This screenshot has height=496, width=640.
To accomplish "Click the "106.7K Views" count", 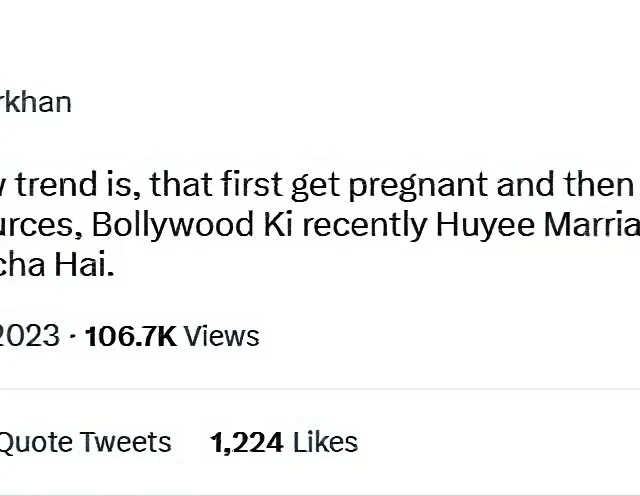I will 172,336.
